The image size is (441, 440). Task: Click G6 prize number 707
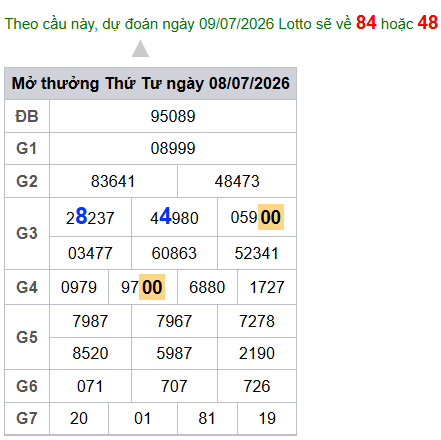pos(174,386)
